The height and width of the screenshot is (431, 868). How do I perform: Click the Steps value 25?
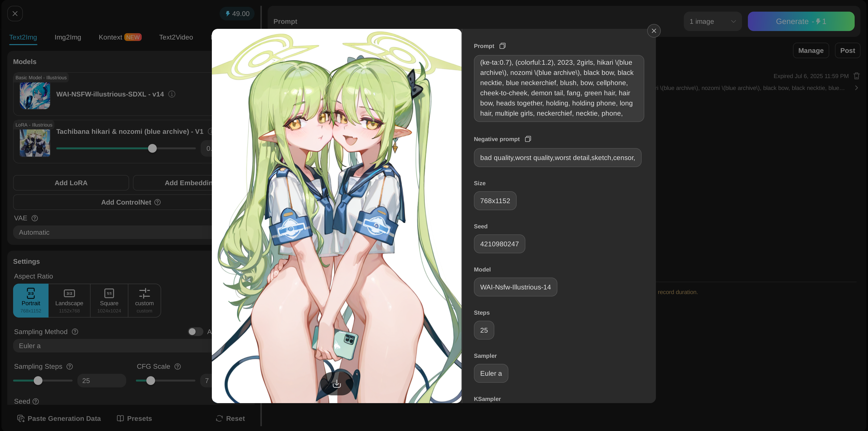pos(484,330)
